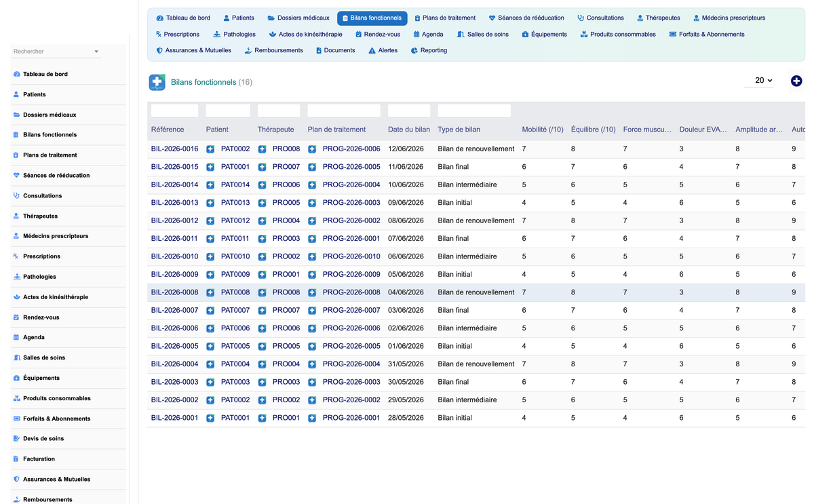The height and width of the screenshot is (504, 814).
Task: Click the patient icon beside PAT0007
Action: (x=210, y=311)
